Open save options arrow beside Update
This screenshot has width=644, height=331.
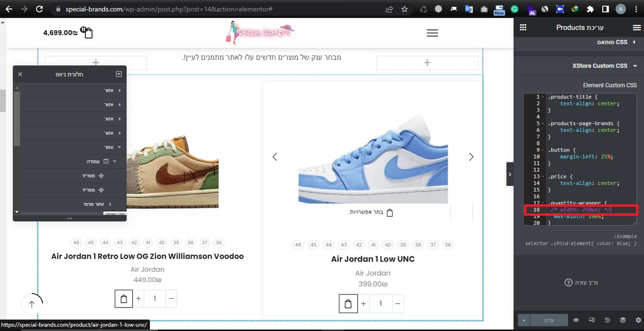(524, 320)
